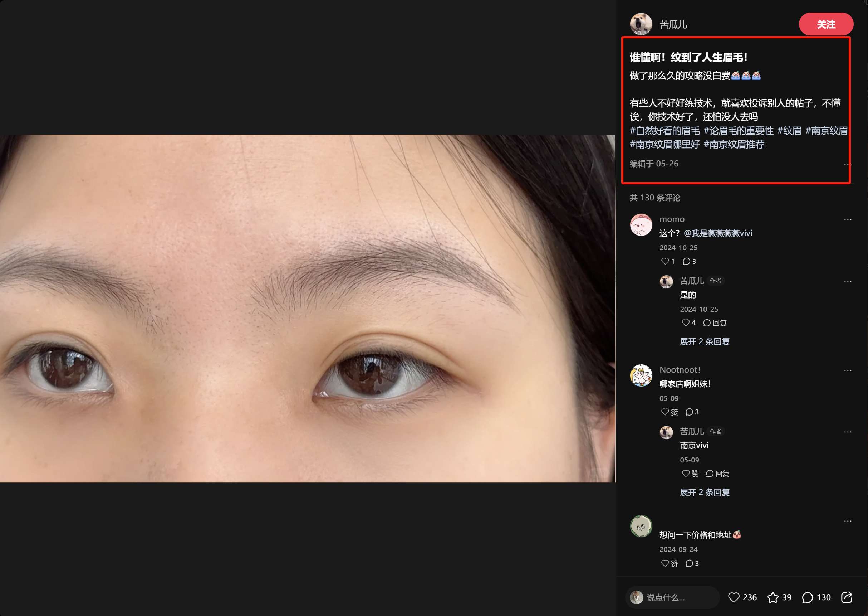The image size is (868, 616).
Task: Expand 2 replies under '是的' reply
Action: pos(704,341)
